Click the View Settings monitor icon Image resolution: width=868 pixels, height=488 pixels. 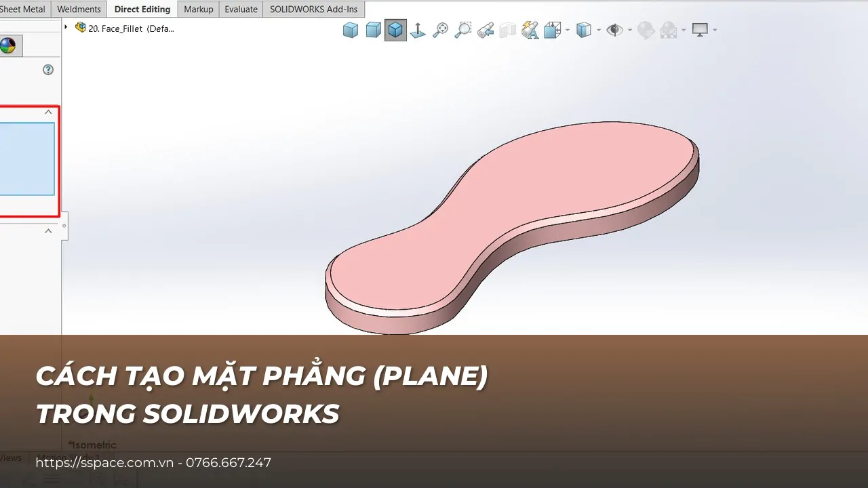(700, 30)
